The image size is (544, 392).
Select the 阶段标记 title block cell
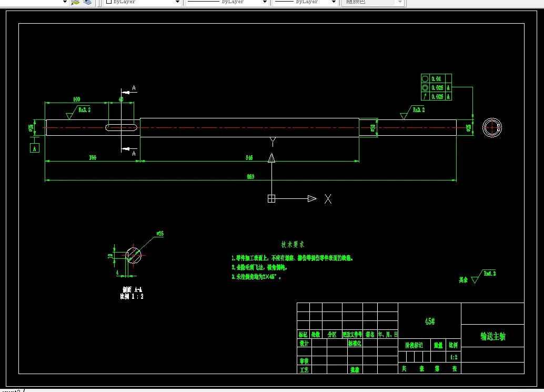coord(414,345)
